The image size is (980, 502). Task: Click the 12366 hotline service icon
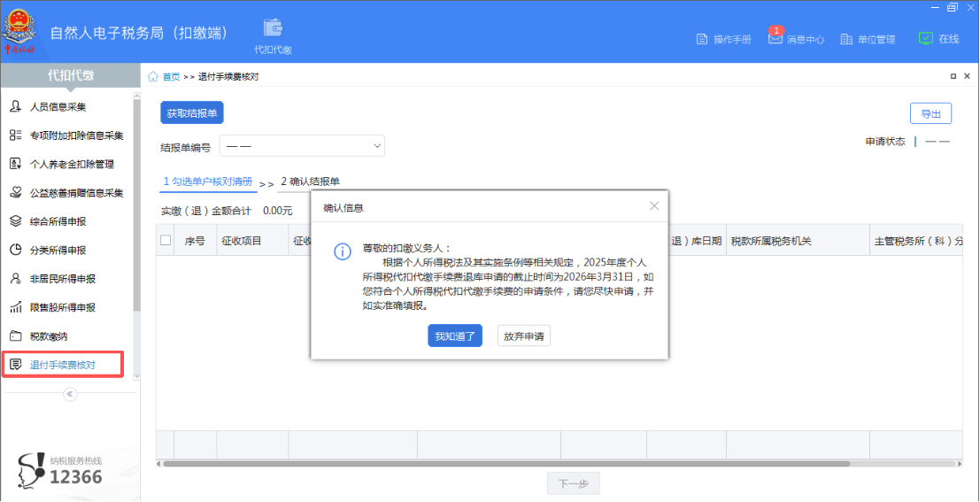pyautogui.click(x=30, y=472)
